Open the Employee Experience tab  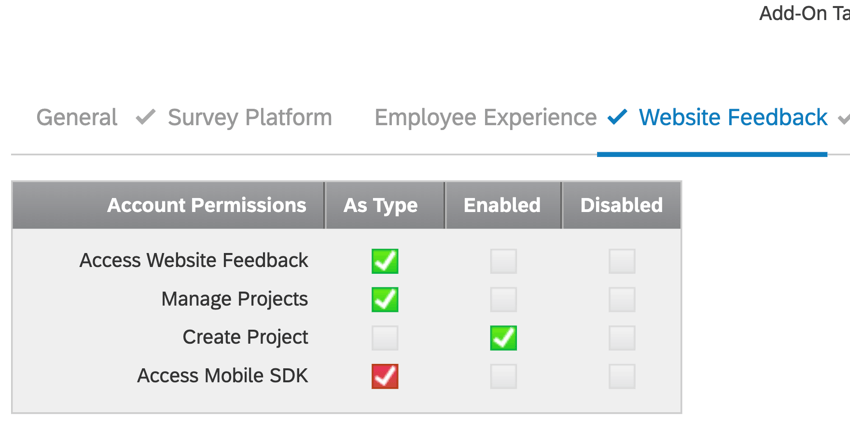click(485, 118)
